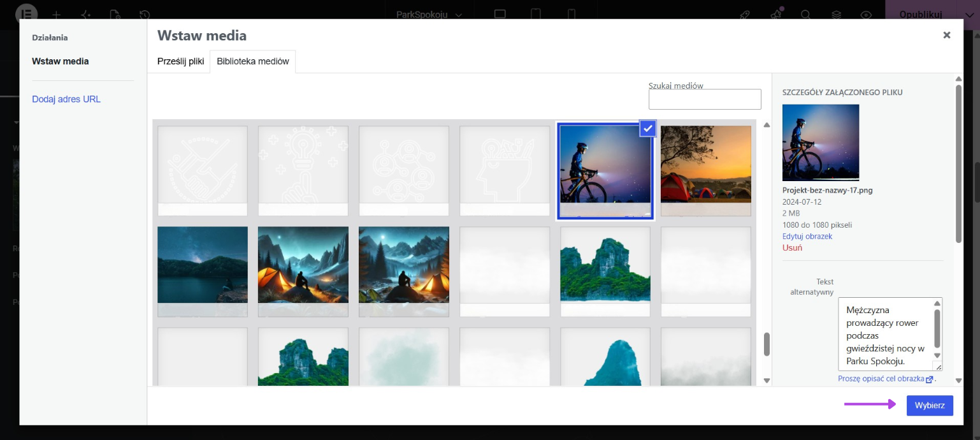Viewport: 980px width, 440px height.
Task: Close the Wstaw media dialog
Action: (x=946, y=35)
